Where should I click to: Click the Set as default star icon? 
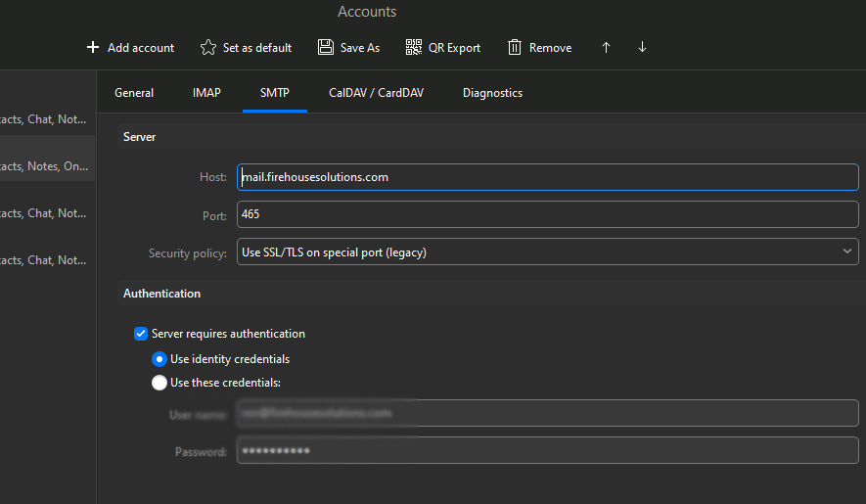[207, 47]
